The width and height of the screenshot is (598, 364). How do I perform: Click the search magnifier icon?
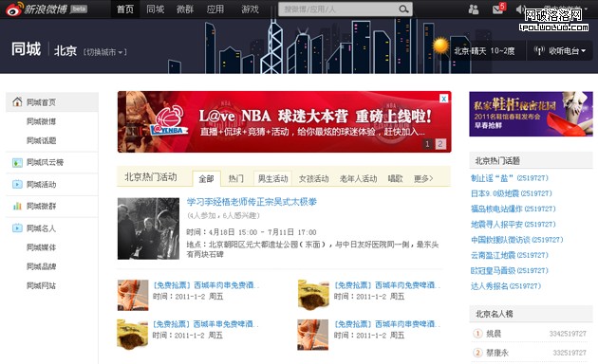click(x=403, y=9)
